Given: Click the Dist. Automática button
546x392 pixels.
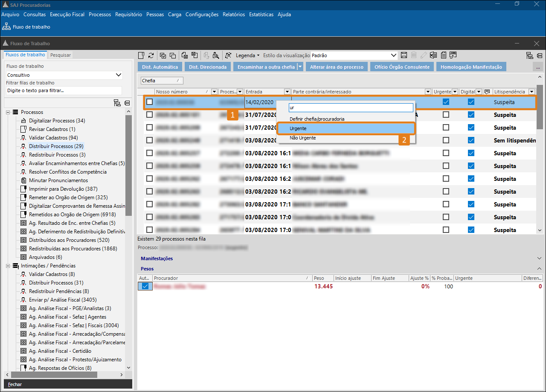Looking at the screenshot, I should click(x=160, y=67).
